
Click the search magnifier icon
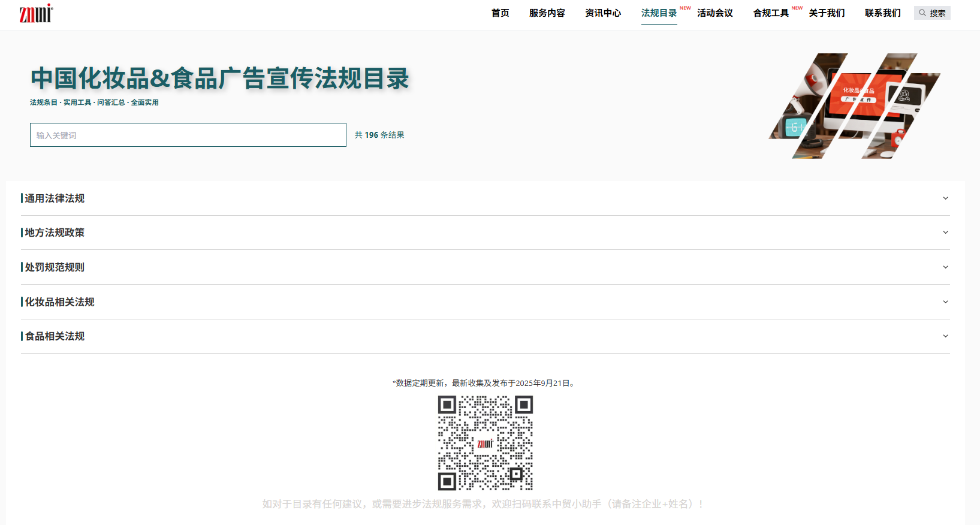922,13
